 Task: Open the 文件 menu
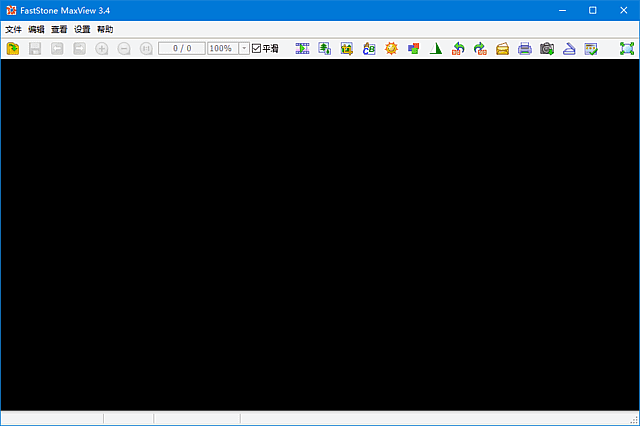[13, 29]
